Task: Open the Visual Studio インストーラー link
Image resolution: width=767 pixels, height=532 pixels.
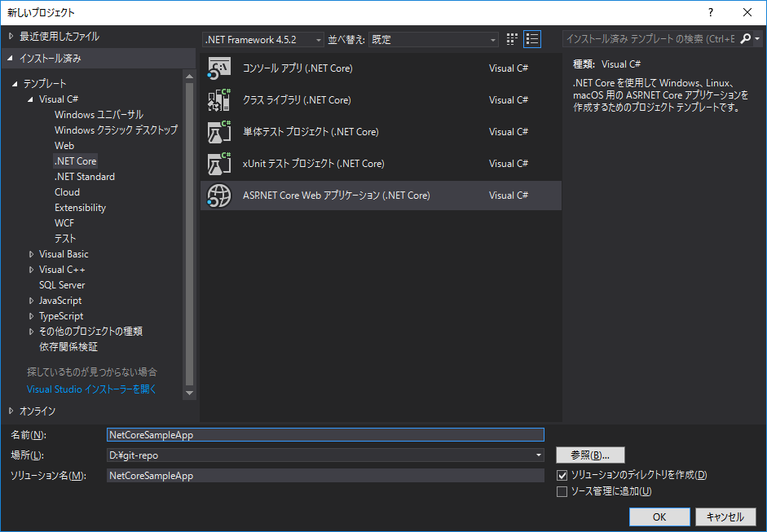Action: [x=90, y=389]
